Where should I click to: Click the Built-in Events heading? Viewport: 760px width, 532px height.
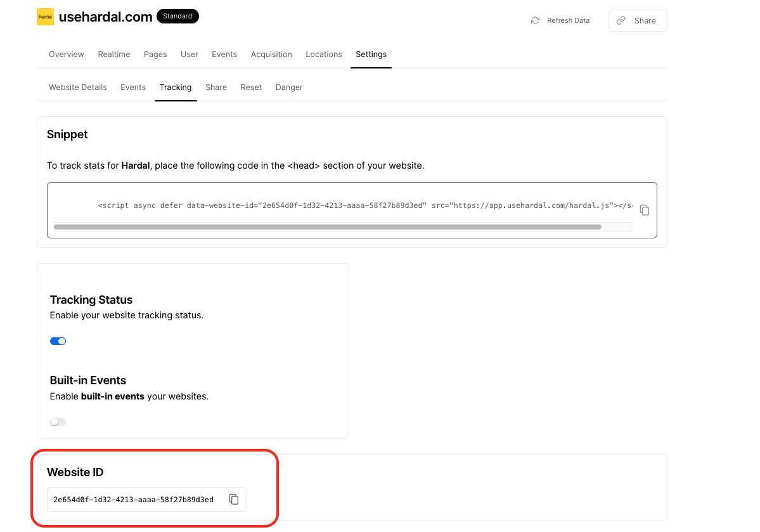[x=87, y=380]
